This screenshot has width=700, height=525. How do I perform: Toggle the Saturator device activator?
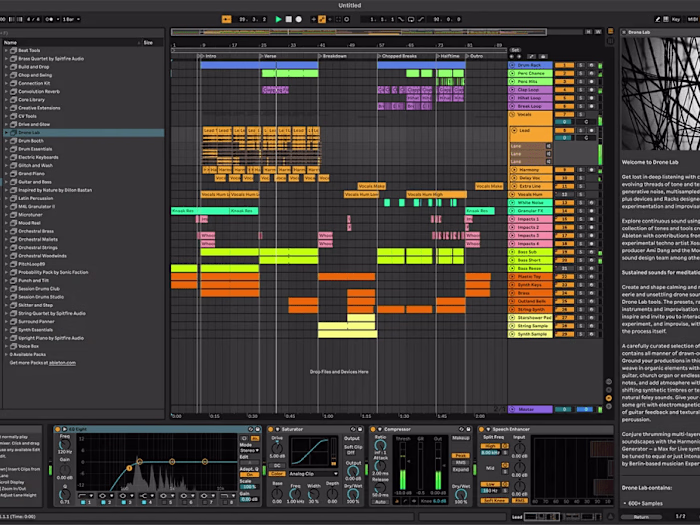pos(271,429)
